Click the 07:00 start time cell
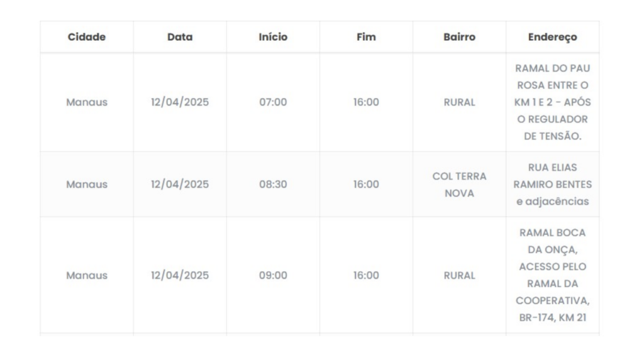Screen dimensions: 644x341 tap(273, 102)
